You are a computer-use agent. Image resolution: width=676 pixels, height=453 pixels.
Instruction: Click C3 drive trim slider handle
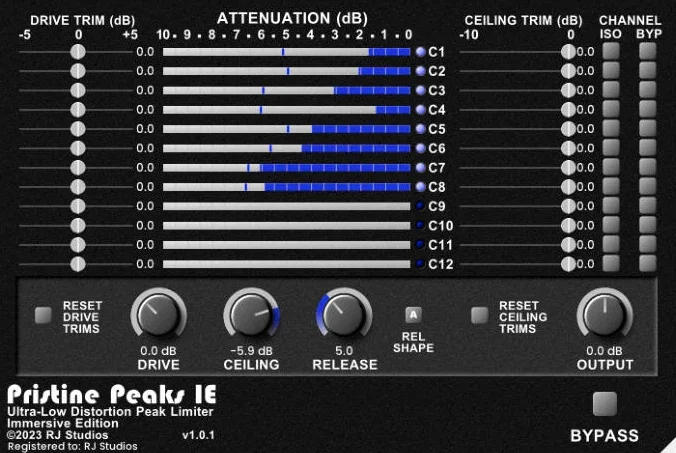[78, 90]
